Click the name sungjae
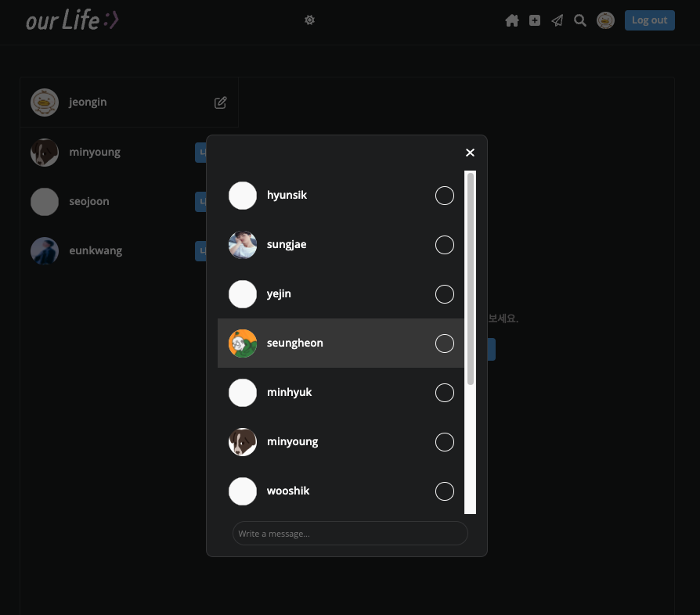The width and height of the screenshot is (700, 615). 287,245
